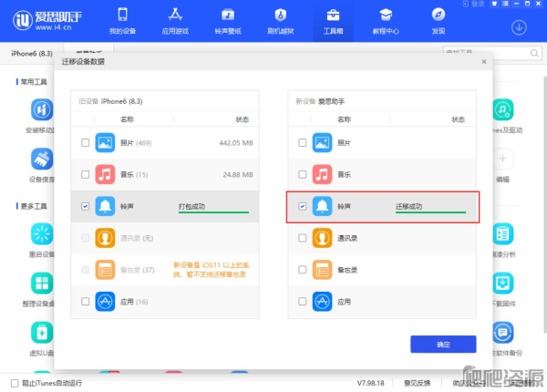Click 迁移成功 progress bar in new device
The width and height of the screenshot is (547, 392).
[430, 212]
